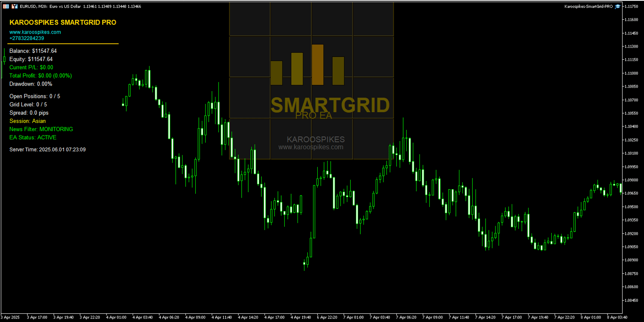644x322 pixels.
Task: Click the 1.10400 price scale label
Action: 631,126
